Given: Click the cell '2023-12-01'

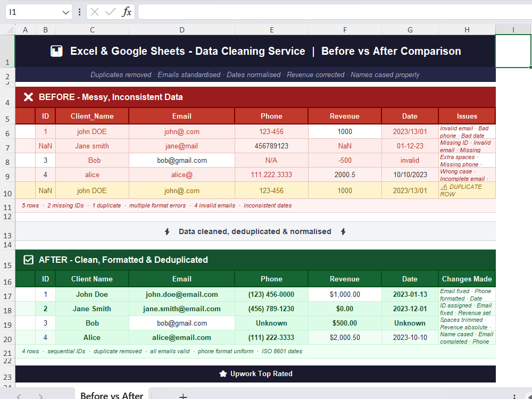Looking at the screenshot, I should click(410, 309).
